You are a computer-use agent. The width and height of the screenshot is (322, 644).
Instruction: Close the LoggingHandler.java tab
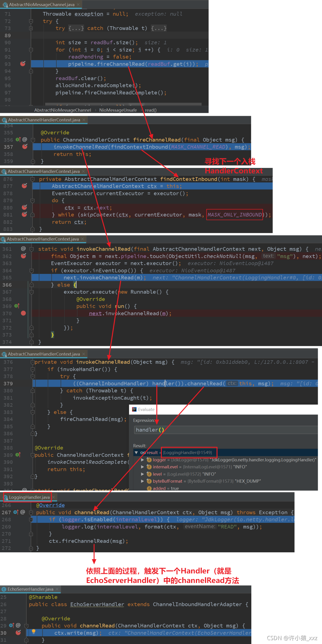pyautogui.click(x=53, y=497)
